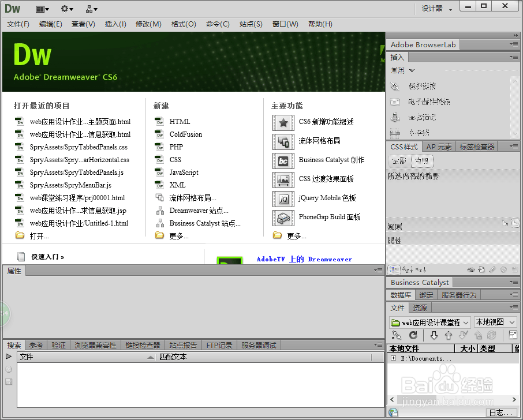Click the globe log icon at Files panel bottom

click(x=393, y=412)
